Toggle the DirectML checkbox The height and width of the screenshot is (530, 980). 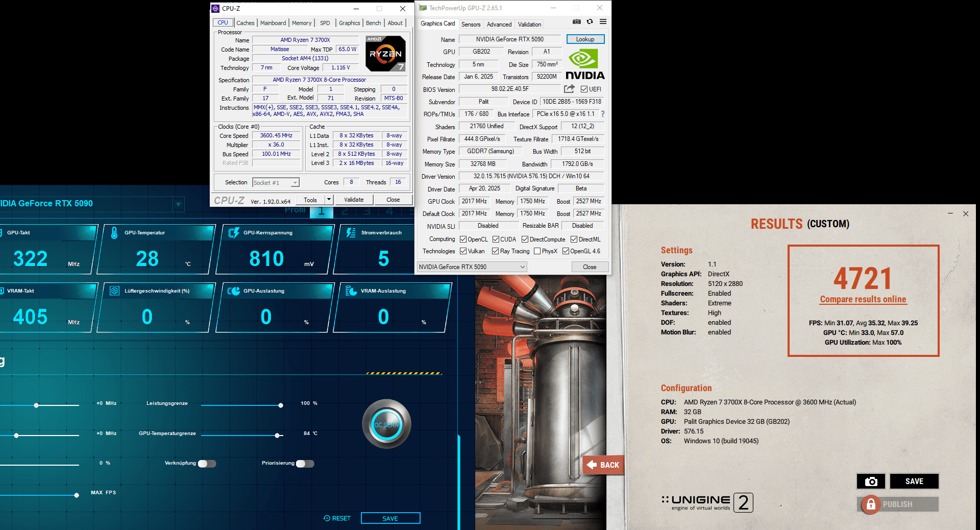[x=574, y=239]
